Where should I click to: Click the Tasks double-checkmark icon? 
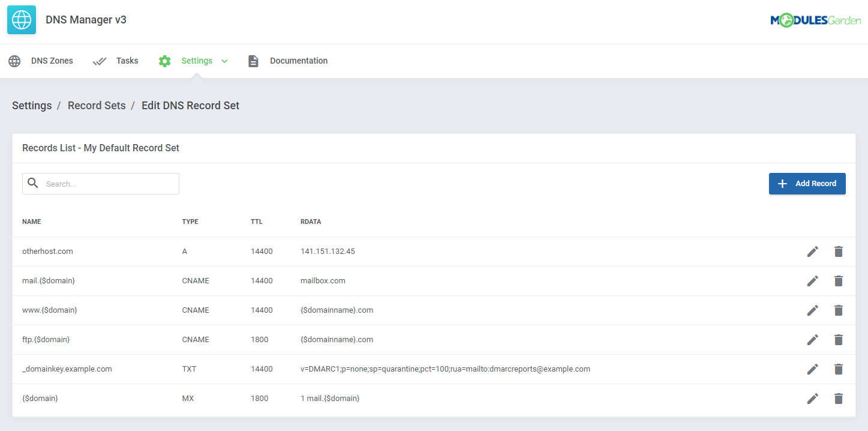[100, 61]
